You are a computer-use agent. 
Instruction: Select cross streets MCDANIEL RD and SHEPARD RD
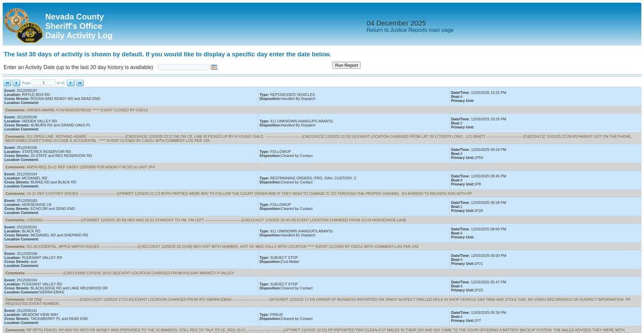tap(59, 235)
